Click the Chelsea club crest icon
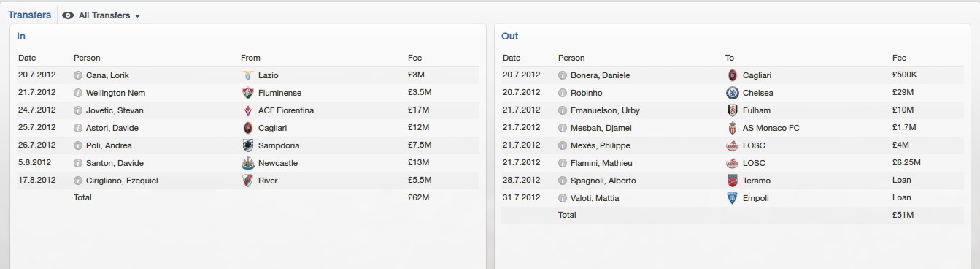980x269 pixels. pos(733,93)
